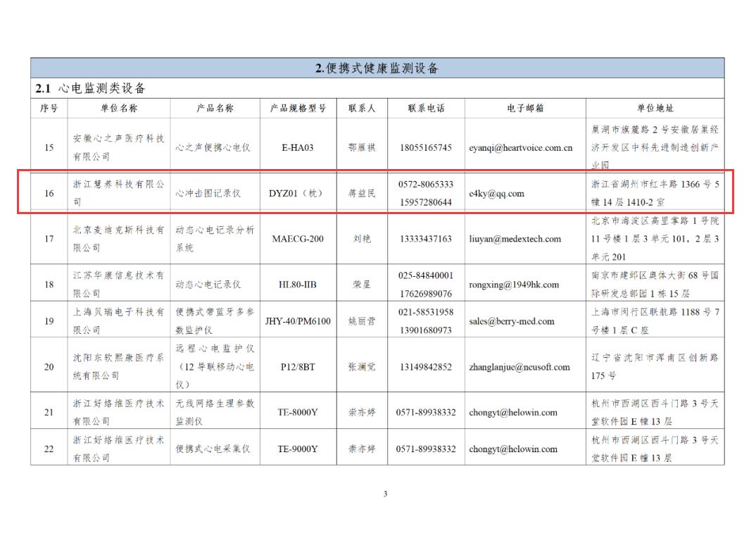Click the section title 2.便携式健康监测设备
Screen dimensions: 756x536
point(377,68)
